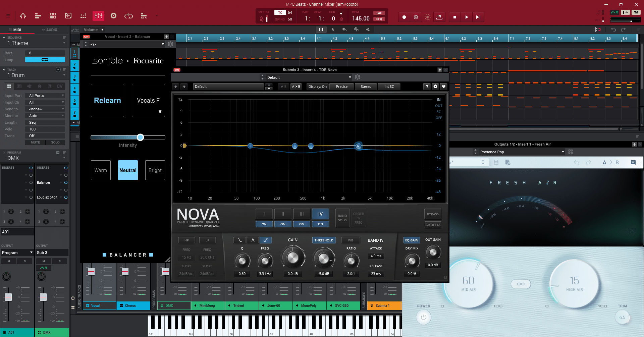Open the Stereo channel mode in Nova

pos(366,87)
